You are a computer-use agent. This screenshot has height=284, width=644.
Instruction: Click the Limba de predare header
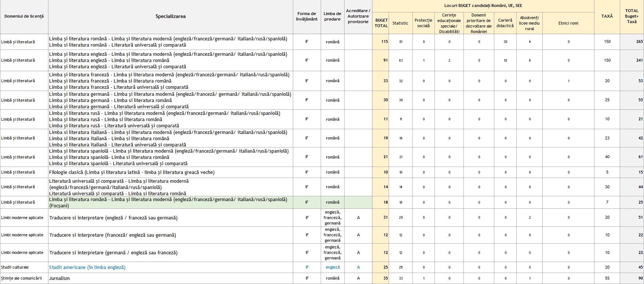pyautogui.click(x=332, y=17)
